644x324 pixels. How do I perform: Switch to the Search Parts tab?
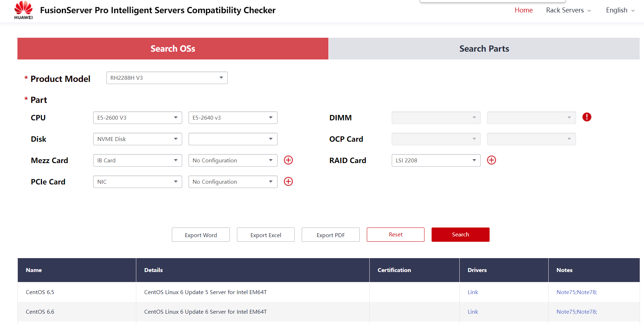(484, 48)
